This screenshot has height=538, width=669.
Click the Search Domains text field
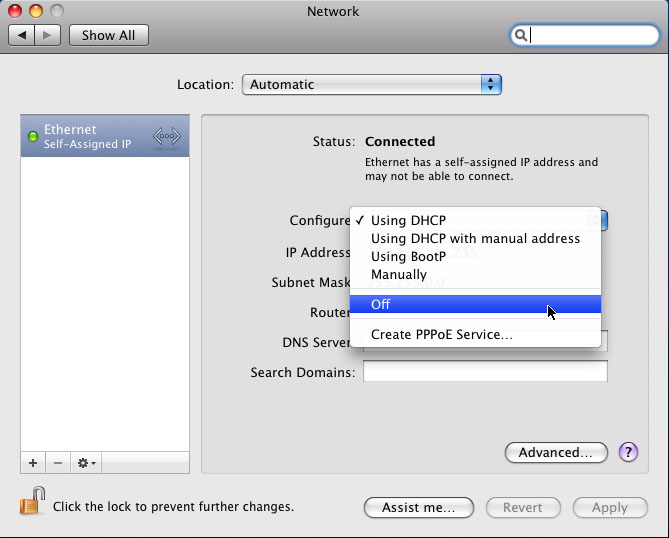[485, 371]
